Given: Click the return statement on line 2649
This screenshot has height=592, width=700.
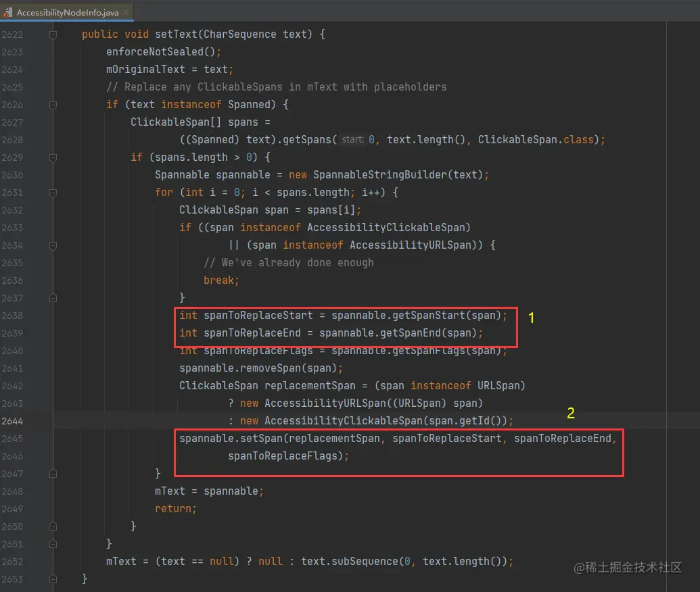Looking at the screenshot, I should [175, 509].
